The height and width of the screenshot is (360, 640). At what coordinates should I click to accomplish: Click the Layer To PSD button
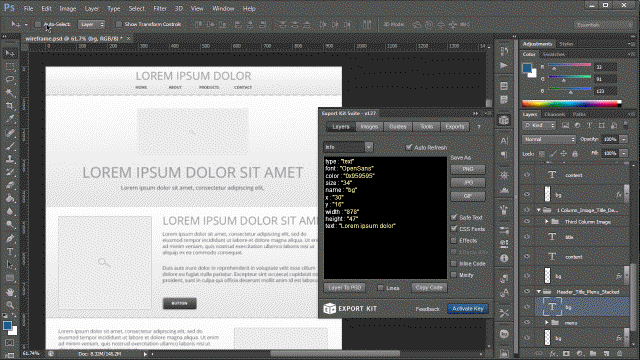pyautogui.click(x=344, y=288)
